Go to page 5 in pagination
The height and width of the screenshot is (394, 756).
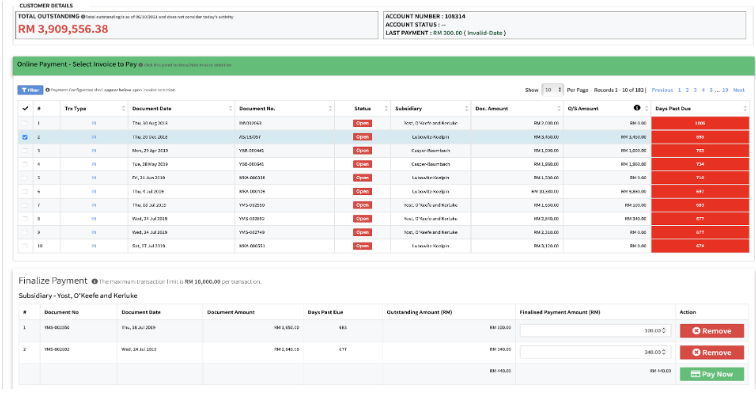[711, 90]
